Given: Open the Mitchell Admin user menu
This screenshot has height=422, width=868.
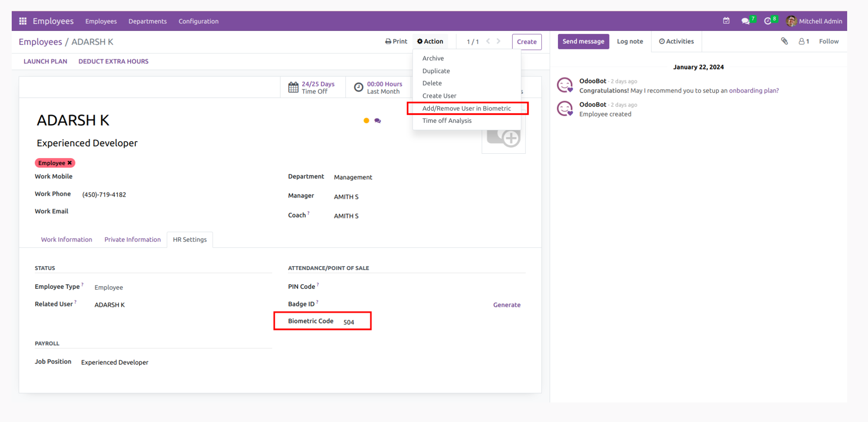Looking at the screenshot, I should click(814, 20).
